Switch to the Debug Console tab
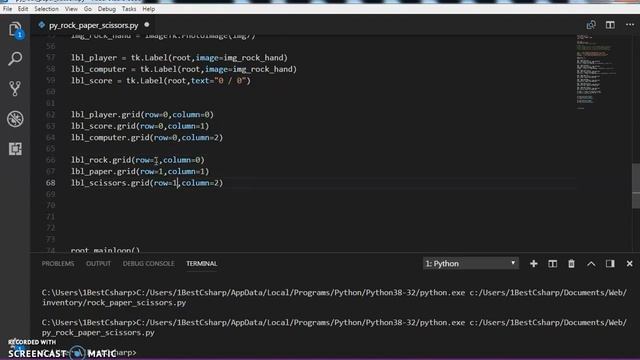Viewport: 640px width, 360px height. point(149,264)
